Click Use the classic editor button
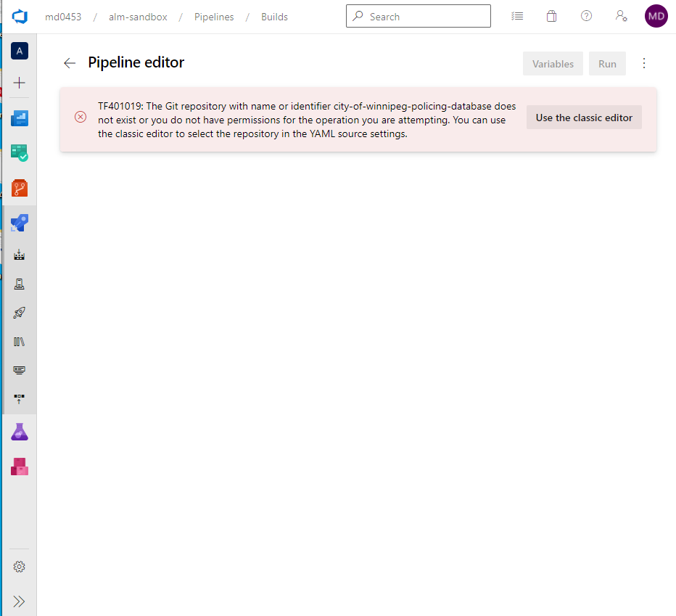The height and width of the screenshot is (616, 676). 584,117
